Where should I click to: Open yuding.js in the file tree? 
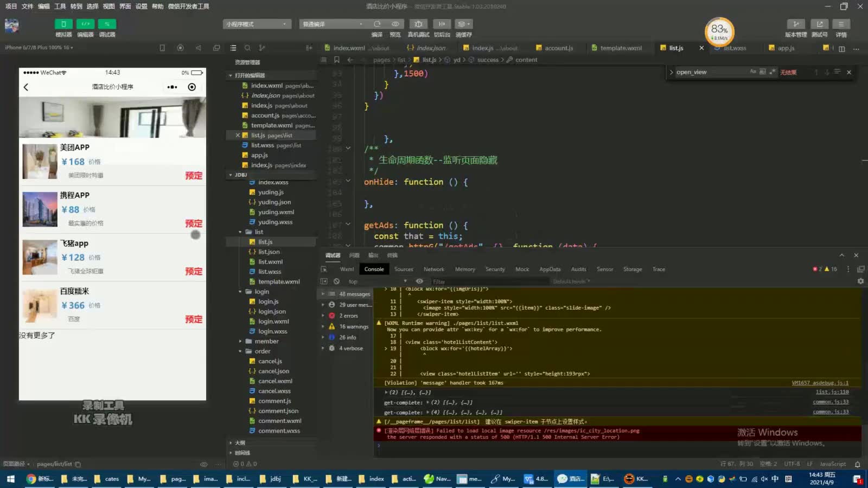pos(271,192)
